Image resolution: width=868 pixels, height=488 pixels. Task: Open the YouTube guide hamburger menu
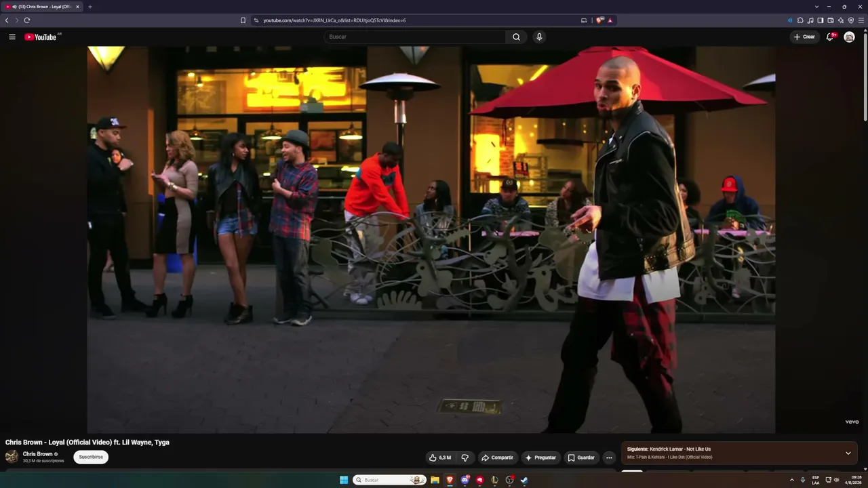12,37
